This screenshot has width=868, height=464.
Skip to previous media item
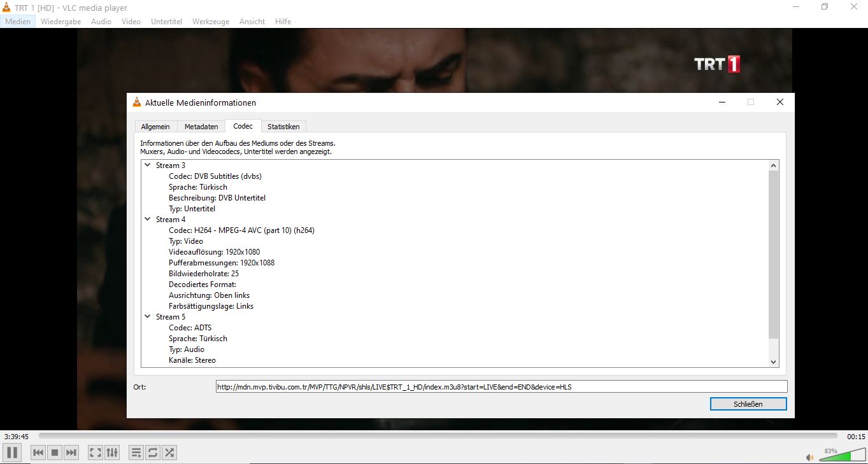coord(38,453)
